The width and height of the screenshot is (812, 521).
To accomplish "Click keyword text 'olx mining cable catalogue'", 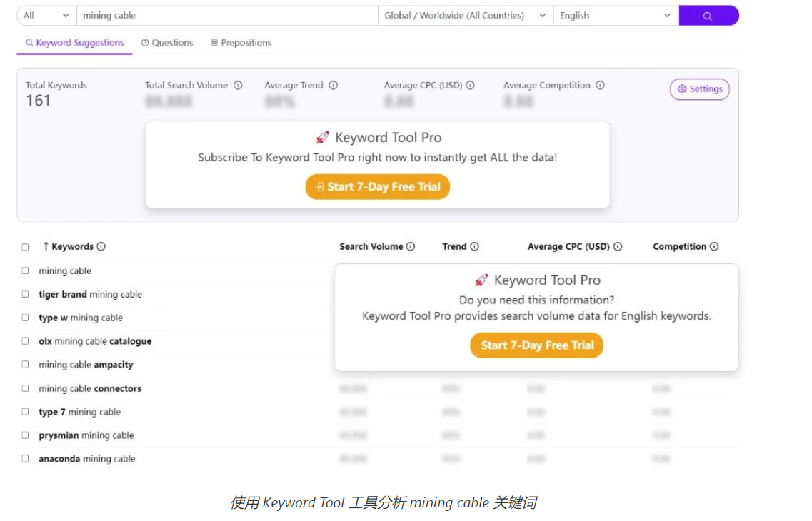I will point(95,341).
